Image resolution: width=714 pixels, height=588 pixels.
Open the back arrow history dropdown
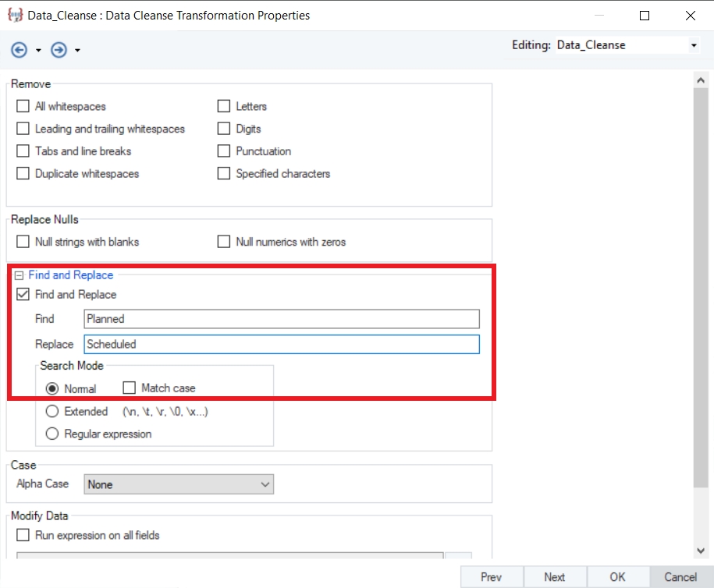tap(38, 51)
